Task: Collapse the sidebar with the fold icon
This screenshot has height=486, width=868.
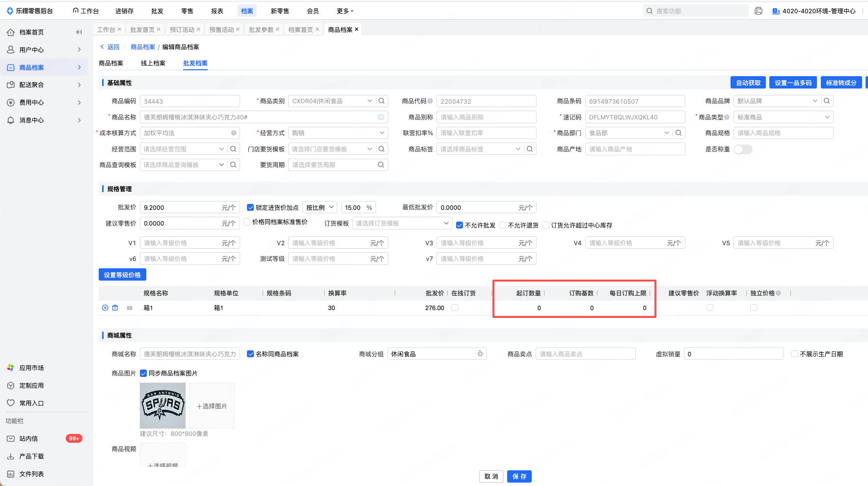Action: click(79, 32)
